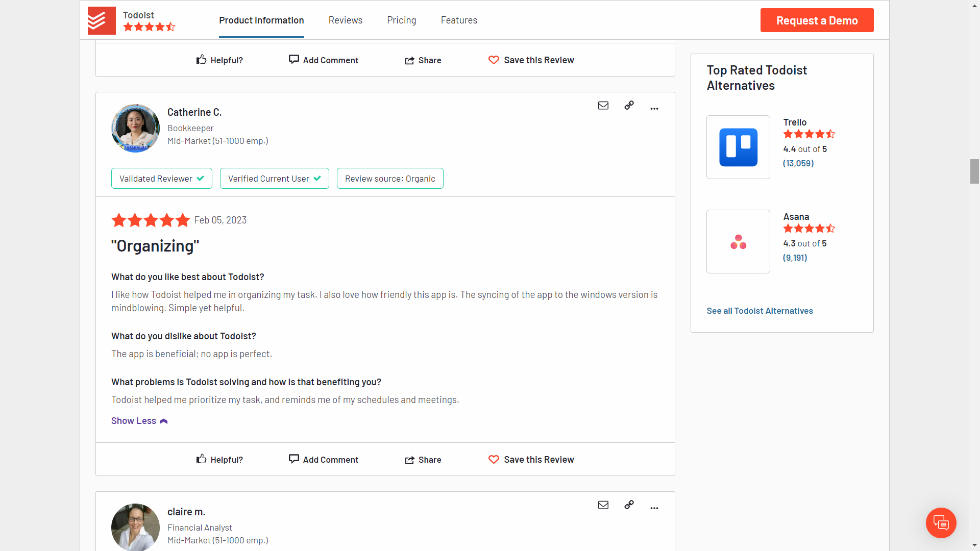Open the ellipsis menu on Catherine C.'s review

(x=654, y=108)
